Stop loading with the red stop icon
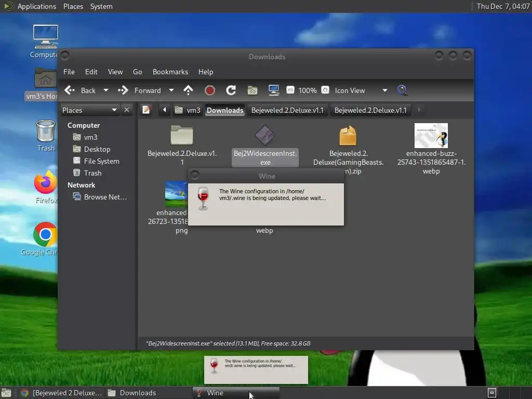The image size is (532, 399). pyautogui.click(x=210, y=90)
